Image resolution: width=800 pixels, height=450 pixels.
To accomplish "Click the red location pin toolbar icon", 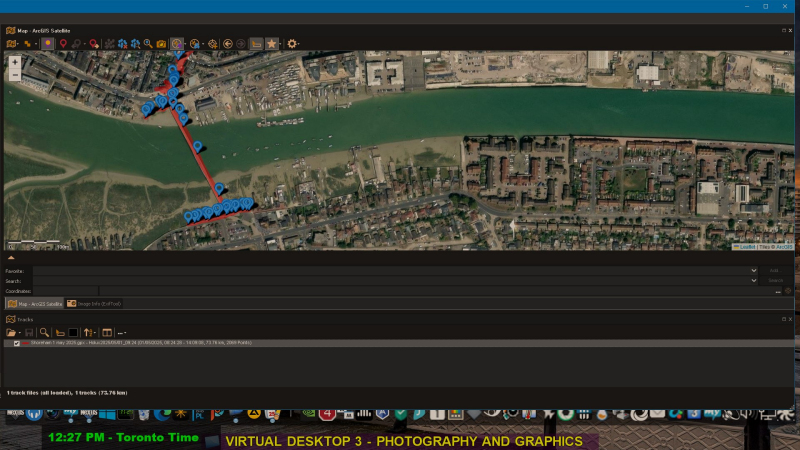I will point(65,43).
